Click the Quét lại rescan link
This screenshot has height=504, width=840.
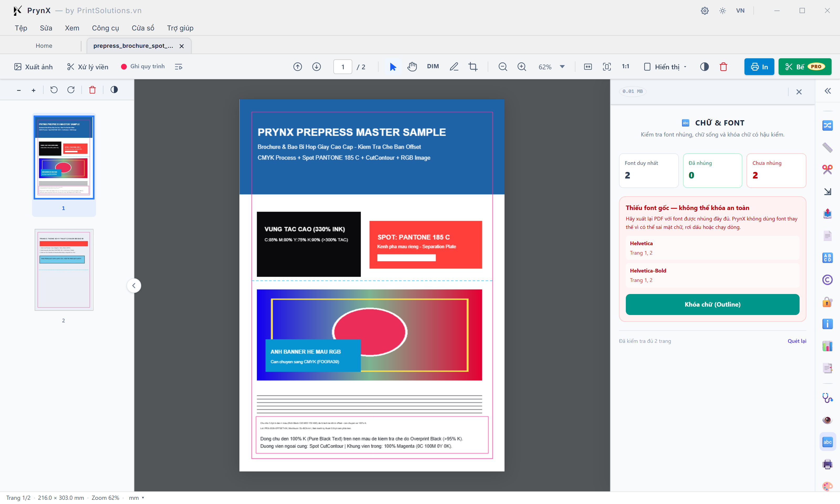click(x=796, y=341)
